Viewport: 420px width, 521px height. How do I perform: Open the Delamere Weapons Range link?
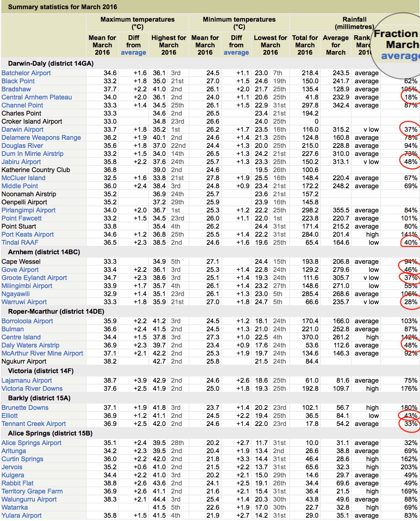pos(41,138)
